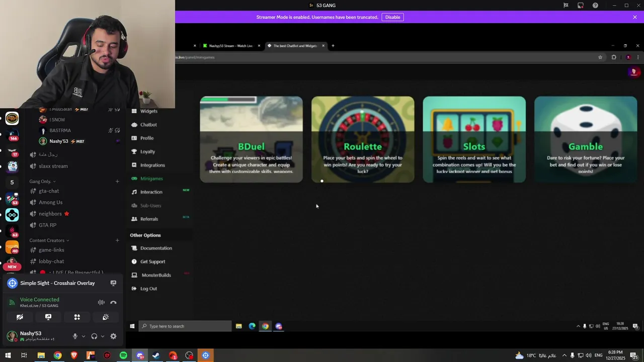644x362 pixels.
Task: Dismiss the Streamer Mode banner
Action: click(x=635, y=17)
